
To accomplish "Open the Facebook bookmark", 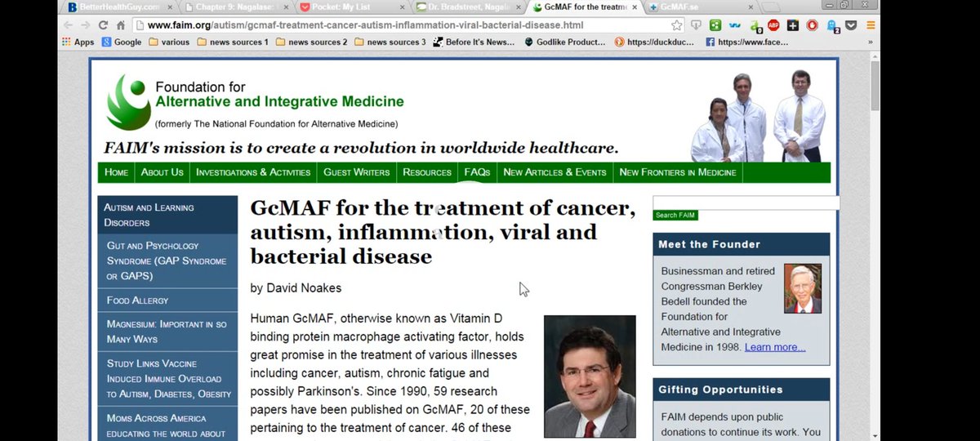I will 746,42.
